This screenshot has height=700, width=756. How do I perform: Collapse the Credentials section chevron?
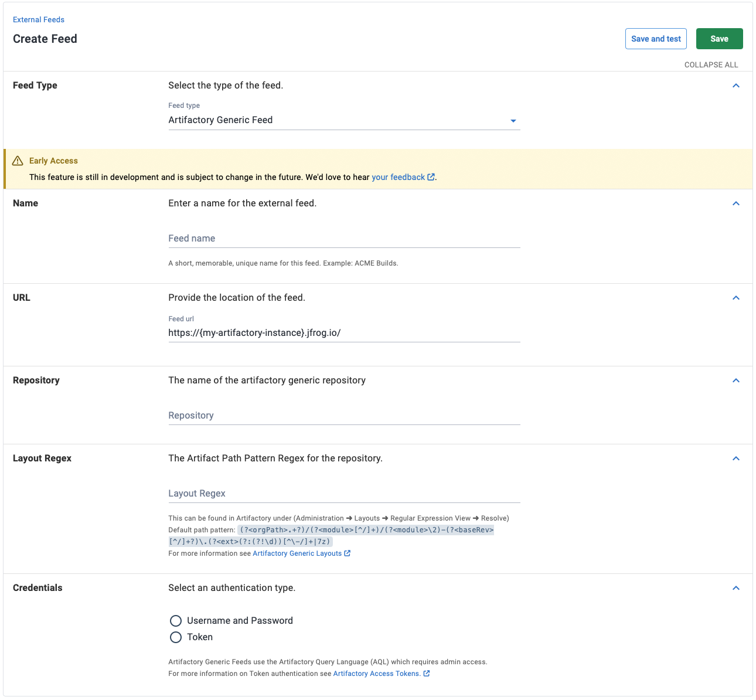(736, 588)
